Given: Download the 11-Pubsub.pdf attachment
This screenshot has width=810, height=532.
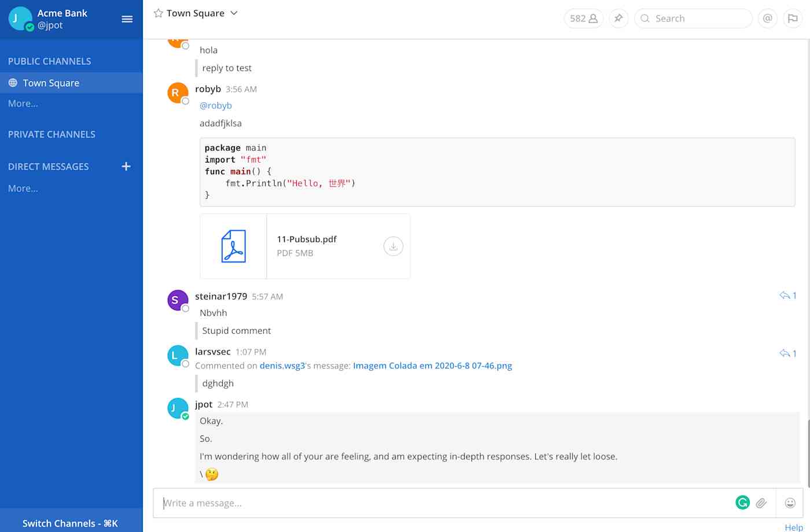Looking at the screenshot, I should [x=393, y=246].
